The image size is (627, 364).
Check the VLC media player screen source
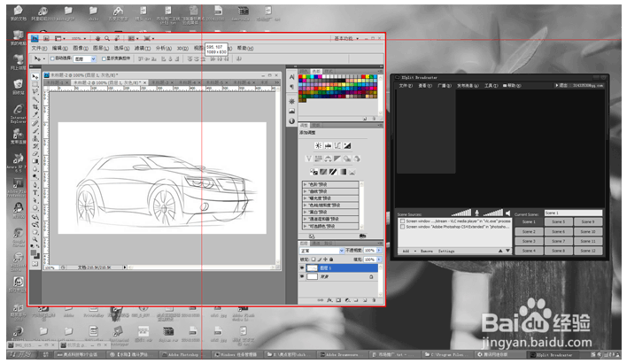tap(402, 221)
